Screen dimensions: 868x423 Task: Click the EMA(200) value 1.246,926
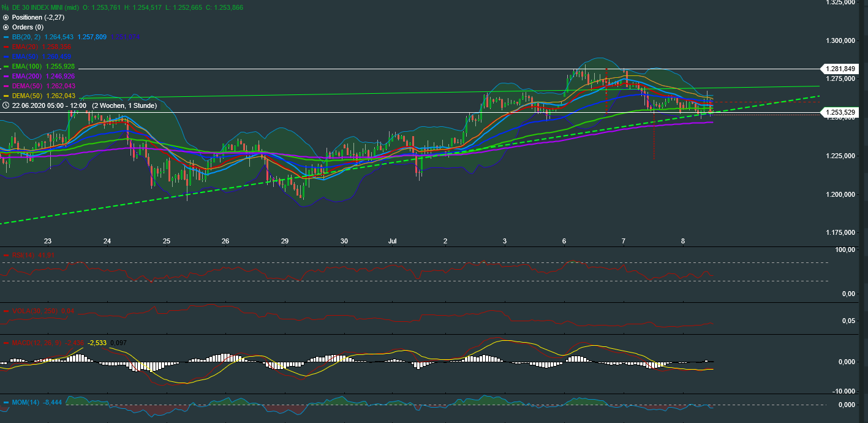[60, 76]
